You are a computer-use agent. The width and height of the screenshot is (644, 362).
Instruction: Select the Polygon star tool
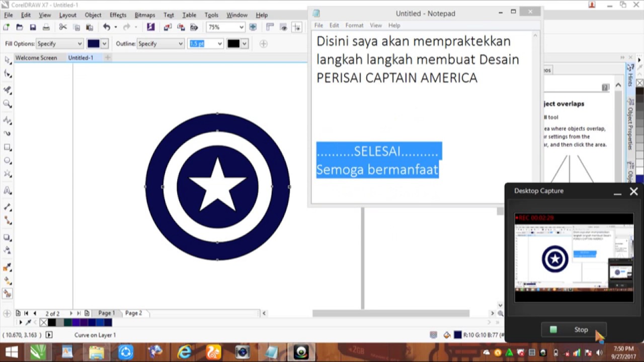(8, 174)
